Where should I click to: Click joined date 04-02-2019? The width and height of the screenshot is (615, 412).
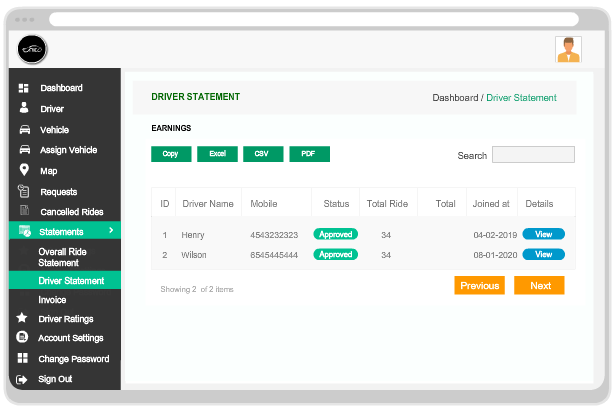[x=495, y=235]
